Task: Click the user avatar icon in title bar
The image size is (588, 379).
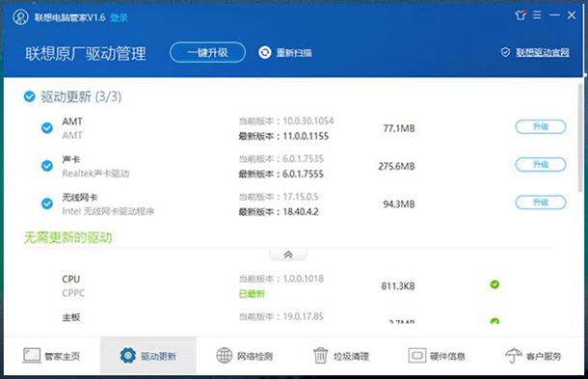Action: (20, 17)
